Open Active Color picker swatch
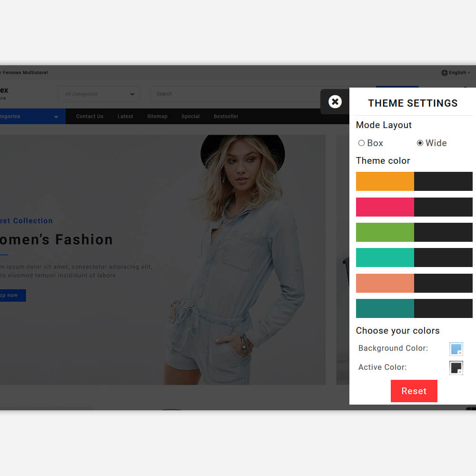 click(456, 367)
